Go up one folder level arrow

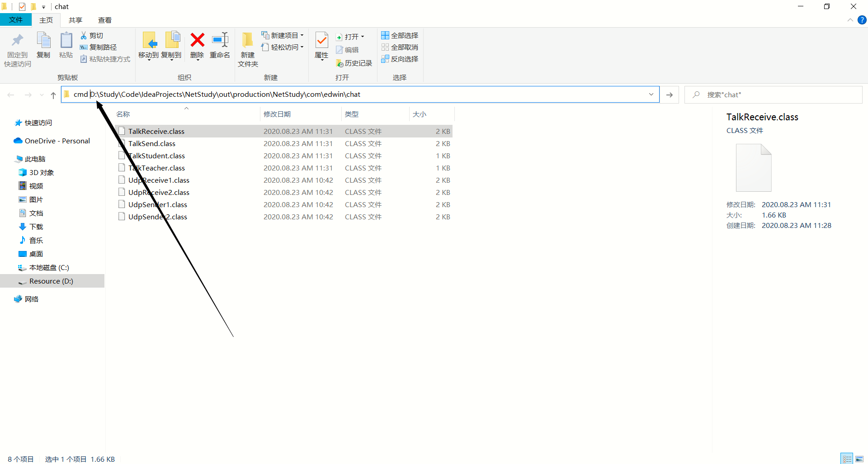coord(53,95)
